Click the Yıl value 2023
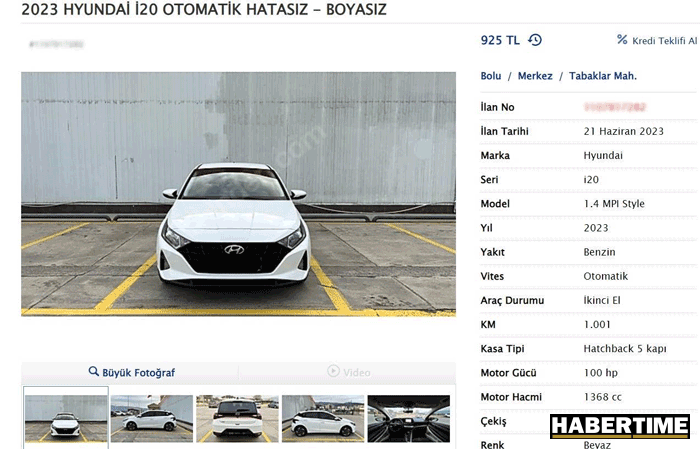Image resolution: width=700 pixels, height=449 pixels. (596, 228)
